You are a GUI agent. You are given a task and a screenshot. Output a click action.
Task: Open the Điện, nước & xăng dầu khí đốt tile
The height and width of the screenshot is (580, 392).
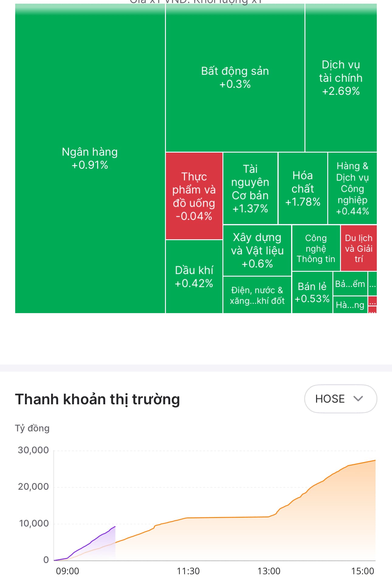[x=257, y=295]
